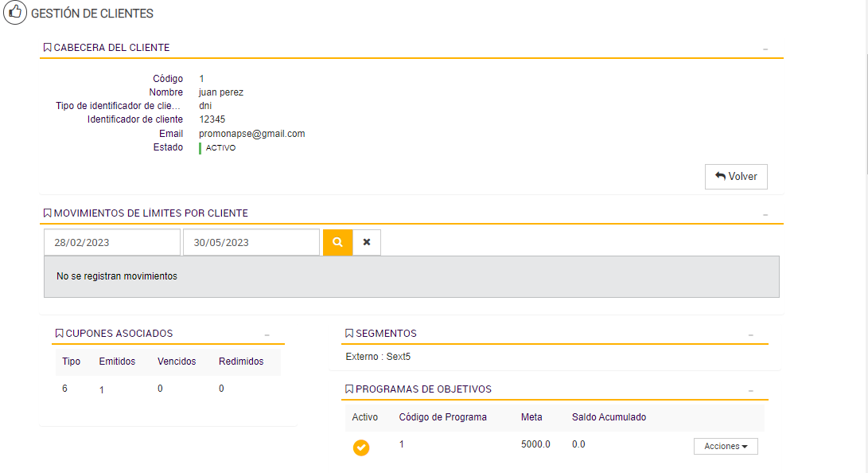Click the orange active checkmark for program 1
The image size is (868, 473).
361,448
